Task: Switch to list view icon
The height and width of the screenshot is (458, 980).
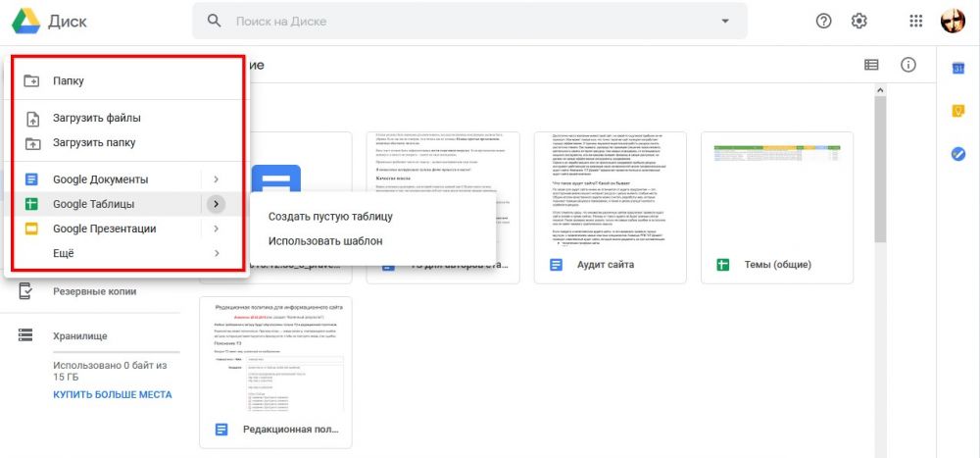Action: [x=871, y=65]
